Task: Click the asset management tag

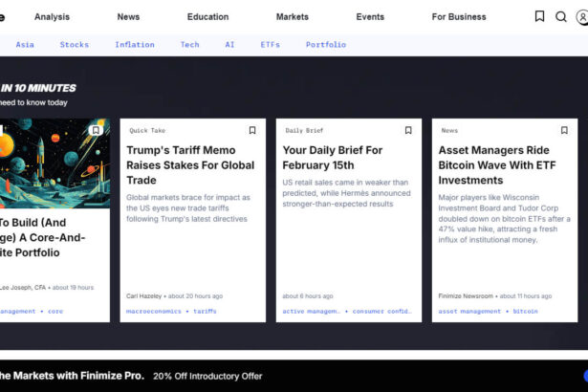Action: pyautogui.click(x=469, y=312)
